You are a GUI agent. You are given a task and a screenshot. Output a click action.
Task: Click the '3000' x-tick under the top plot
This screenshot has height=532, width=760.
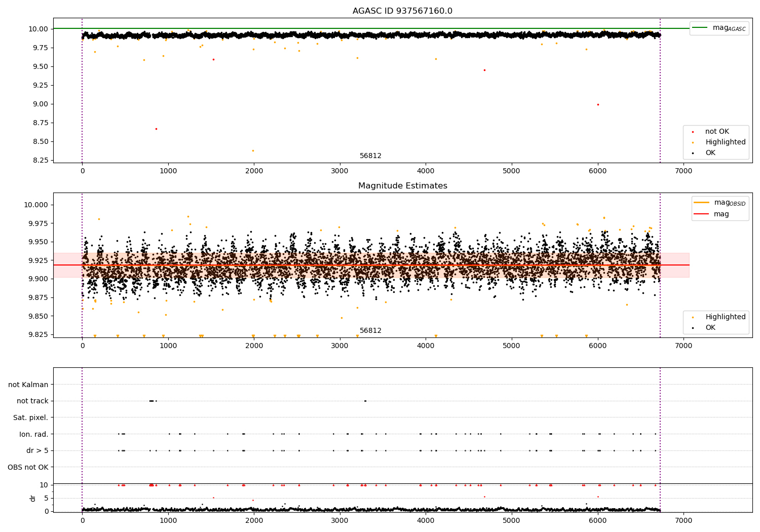click(x=340, y=171)
